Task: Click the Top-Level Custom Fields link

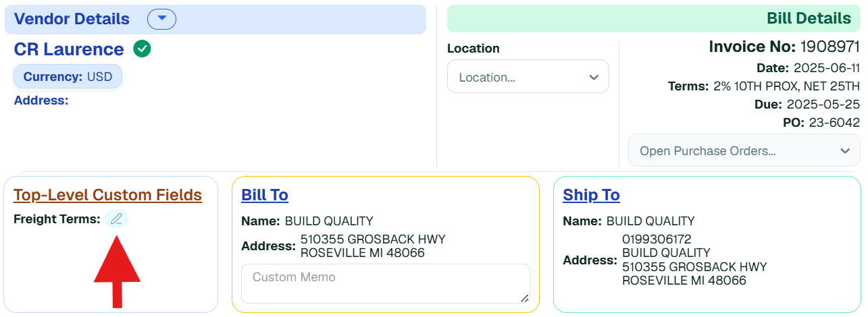Action: [x=107, y=195]
